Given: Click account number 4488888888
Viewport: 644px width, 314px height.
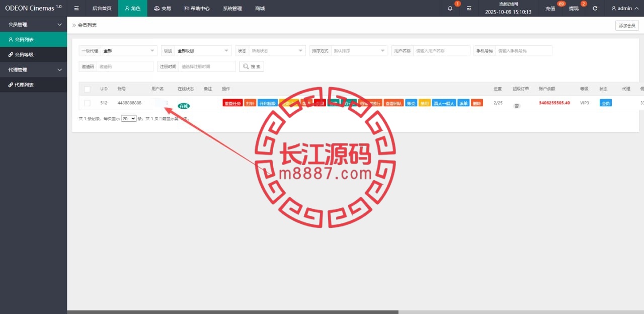Looking at the screenshot, I should (x=129, y=103).
